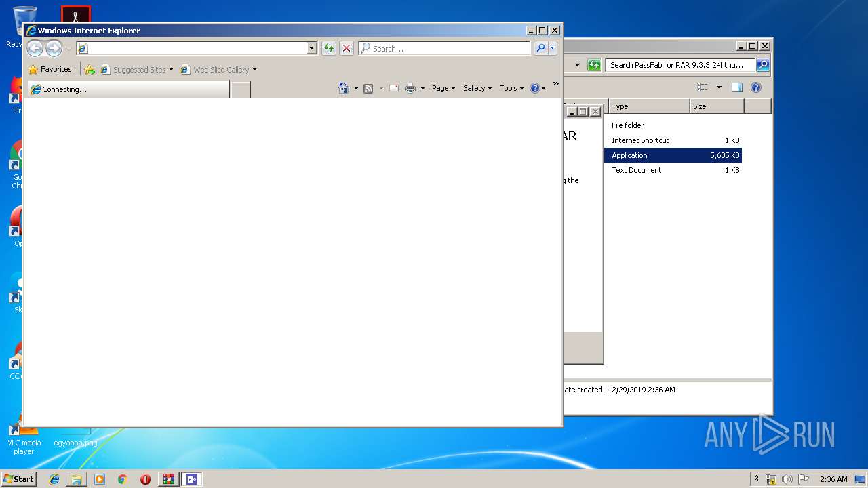Open the recent pages dropdown beside Forward
This screenshot has height=488, width=868.
(x=68, y=49)
